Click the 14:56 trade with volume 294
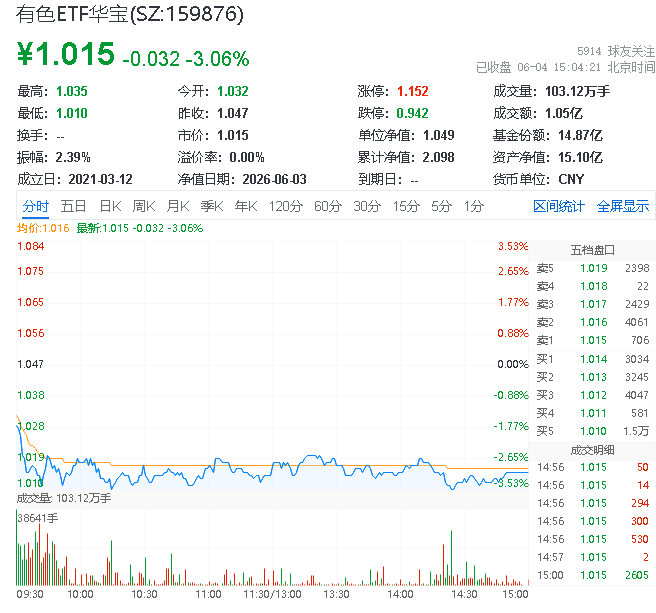656x613 pixels. [593, 504]
